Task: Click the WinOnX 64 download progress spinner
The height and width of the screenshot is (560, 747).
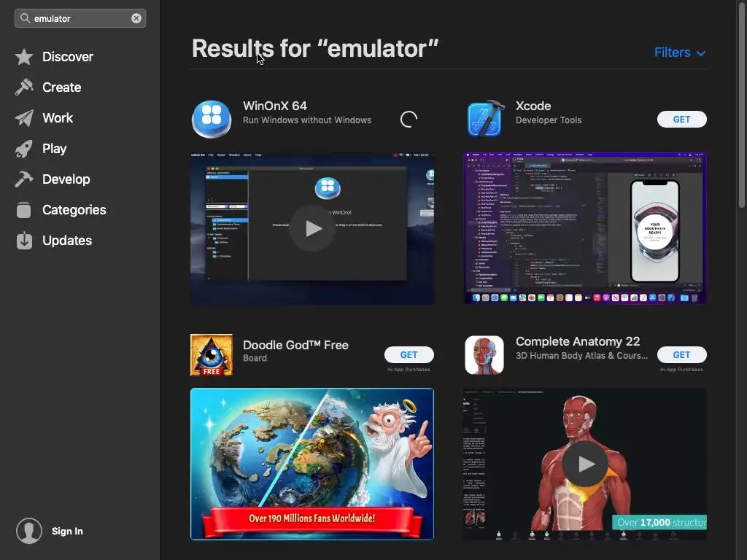Action: 409,119
